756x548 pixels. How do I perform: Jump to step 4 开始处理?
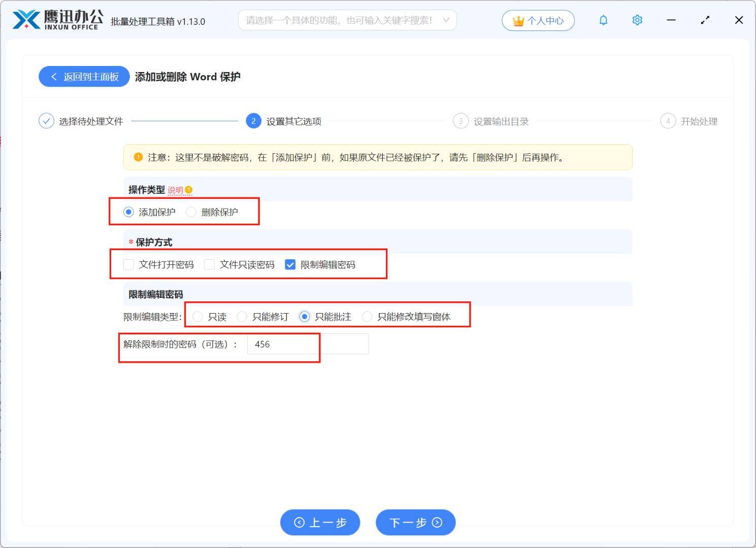pos(689,121)
